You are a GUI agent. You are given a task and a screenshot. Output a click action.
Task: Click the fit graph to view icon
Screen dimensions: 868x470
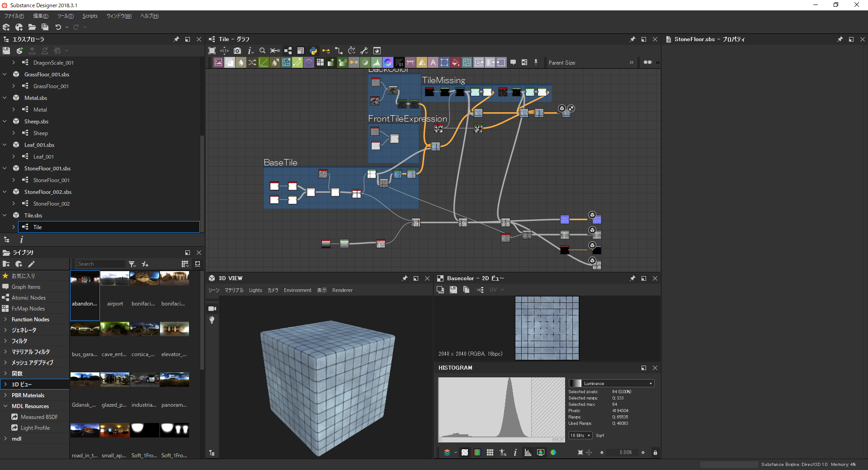click(212, 51)
